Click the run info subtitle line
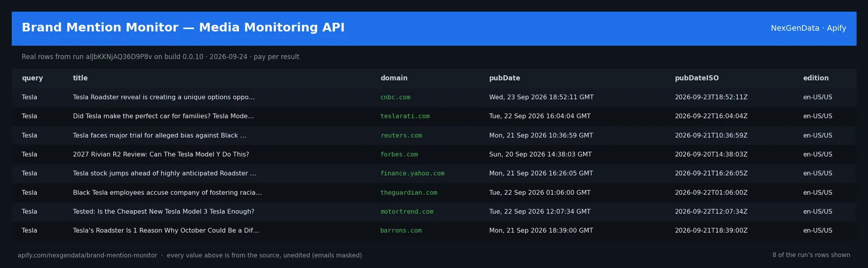Image resolution: width=868 pixels, height=268 pixels. pyautogui.click(x=161, y=57)
